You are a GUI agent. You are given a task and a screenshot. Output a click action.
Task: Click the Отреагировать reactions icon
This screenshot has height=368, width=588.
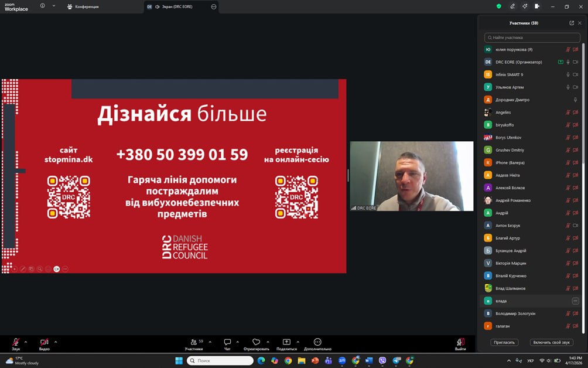(x=256, y=342)
